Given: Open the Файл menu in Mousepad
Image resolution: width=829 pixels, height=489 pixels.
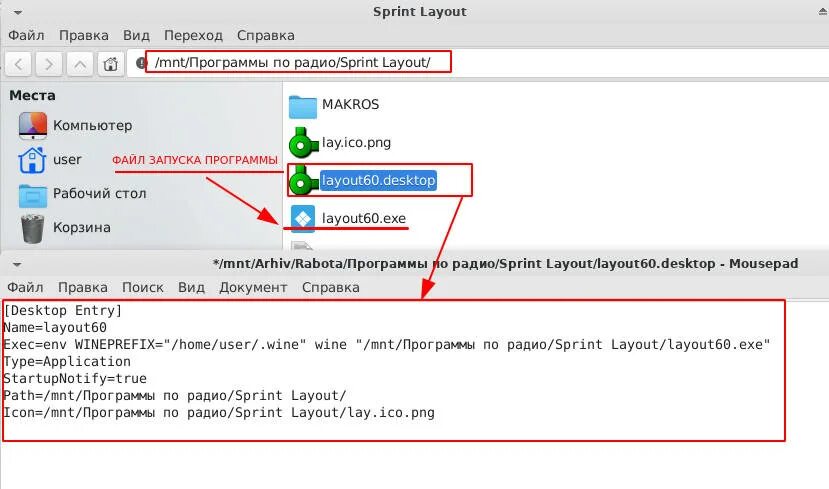Looking at the screenshot, I should click(x=25, y=287).
